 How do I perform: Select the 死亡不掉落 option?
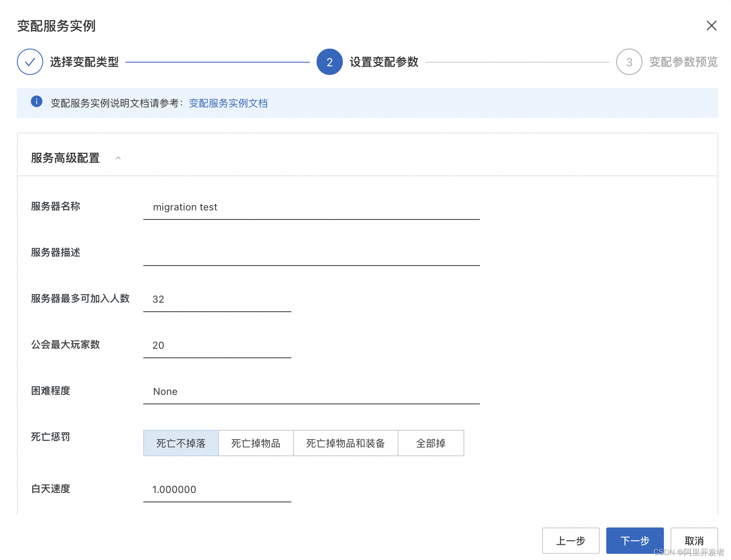pos(181,443)
